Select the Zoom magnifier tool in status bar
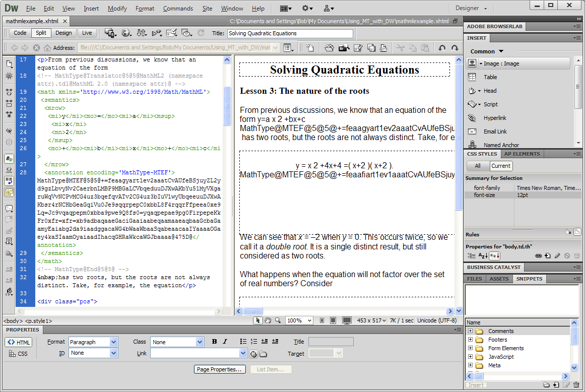This screenshot has height=392, width=585. 278,320
